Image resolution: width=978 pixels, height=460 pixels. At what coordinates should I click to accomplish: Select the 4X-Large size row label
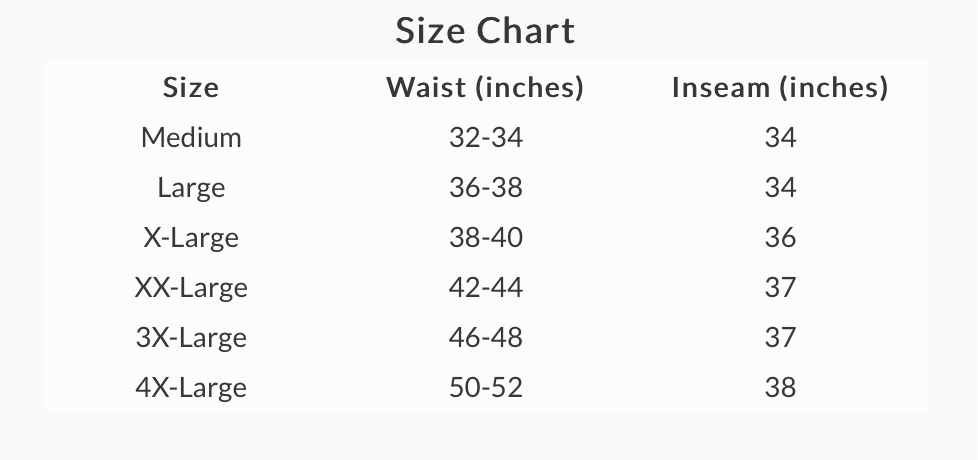[x=191, y=387]
